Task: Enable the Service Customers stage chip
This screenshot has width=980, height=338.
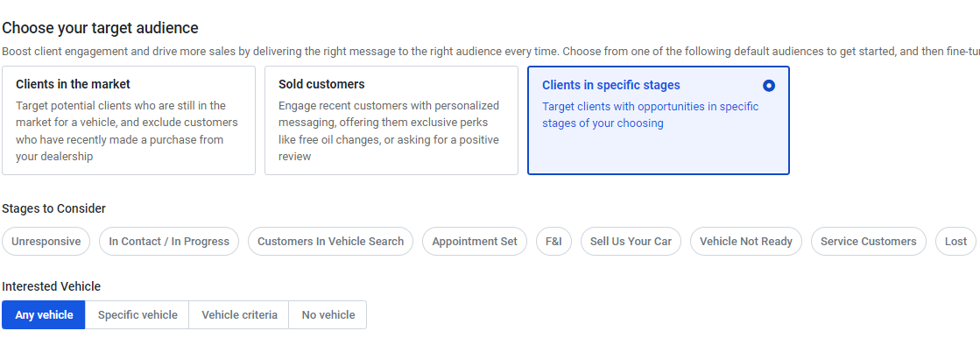Action: (x=868, y=241)
